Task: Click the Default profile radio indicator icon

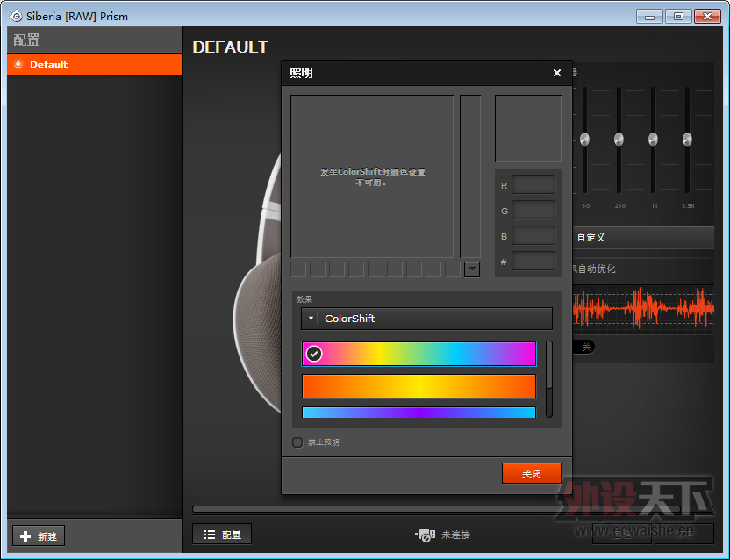Action: coord(18,64)
